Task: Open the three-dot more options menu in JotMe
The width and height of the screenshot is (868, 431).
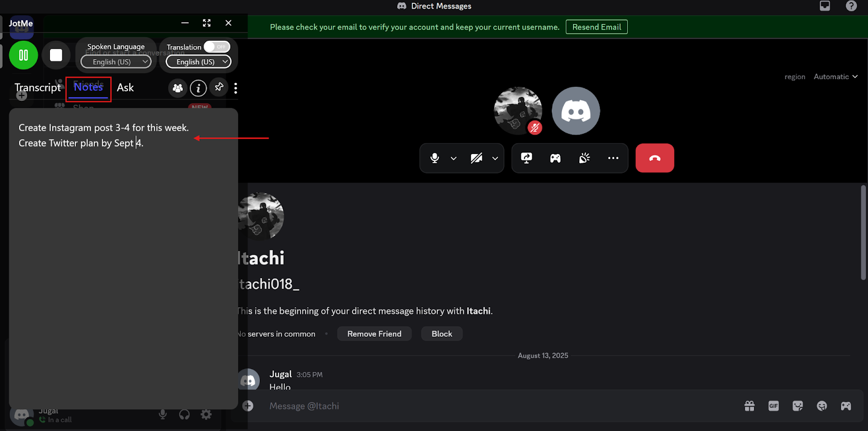Action: (x=235, y=88)
